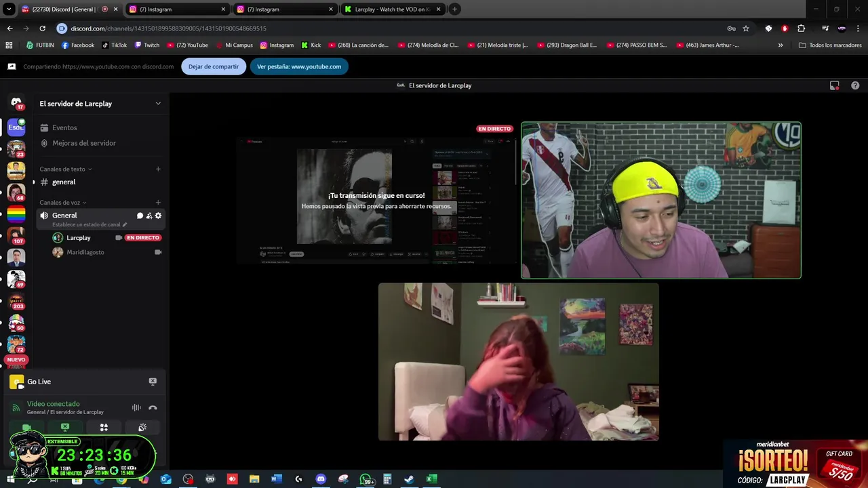
Task: Open chat bubble for General voice channel
Action: click(x=140, y=216)
